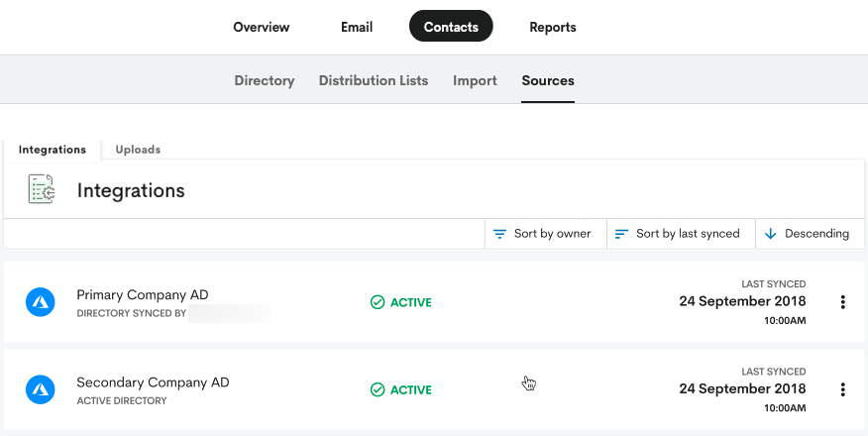Viewport: 868px width, 436px height.
Task: Click Sort by owner
Action: (545, 234)
